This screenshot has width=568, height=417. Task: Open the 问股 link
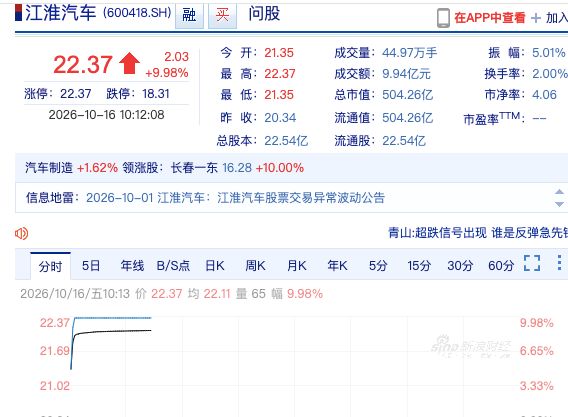point(264,14)
